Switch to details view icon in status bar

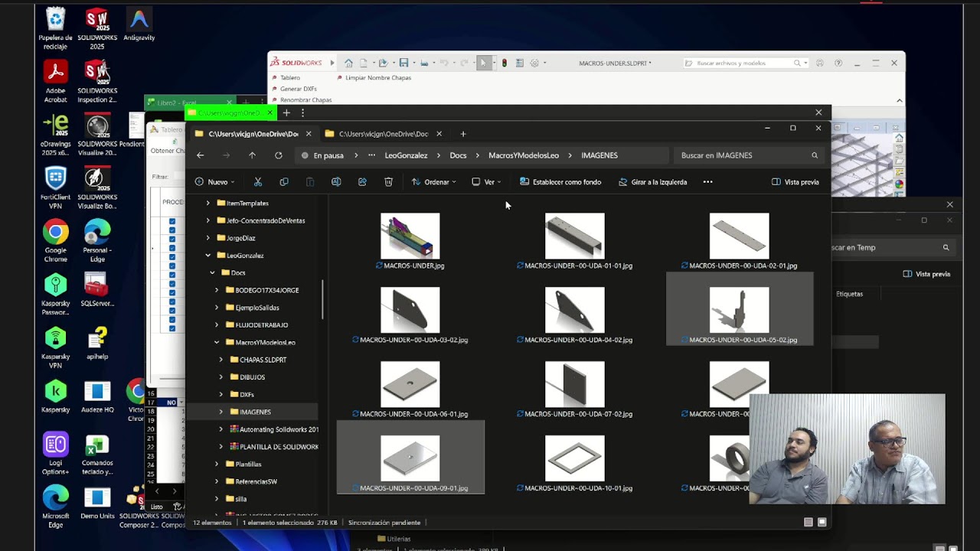pos(808,523)
